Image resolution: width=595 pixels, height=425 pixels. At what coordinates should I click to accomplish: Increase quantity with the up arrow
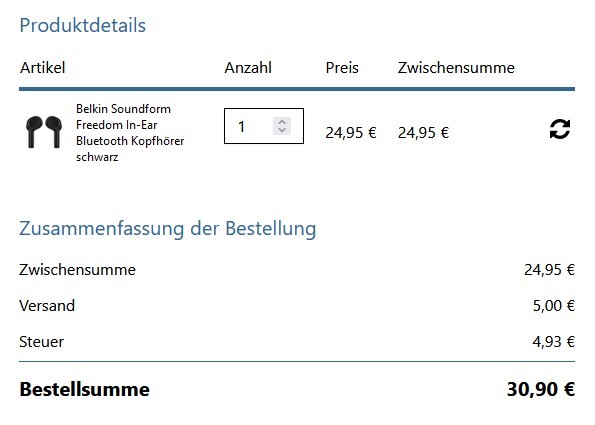click(282, 122)
